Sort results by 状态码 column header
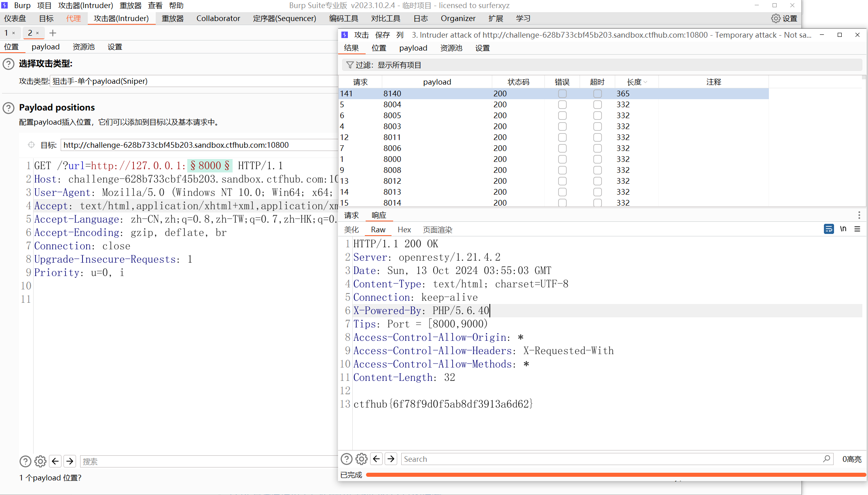 [x=518, y=82]
